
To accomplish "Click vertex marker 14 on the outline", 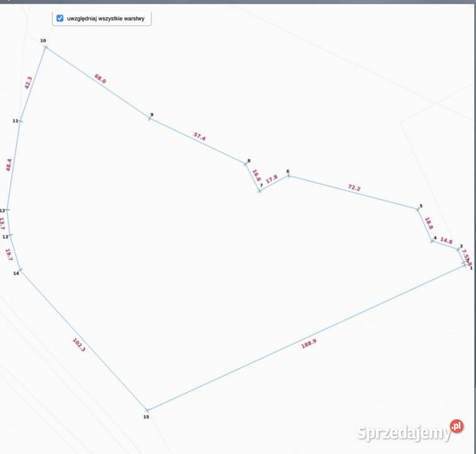I will pyautogui.click(x=21, y=270).
